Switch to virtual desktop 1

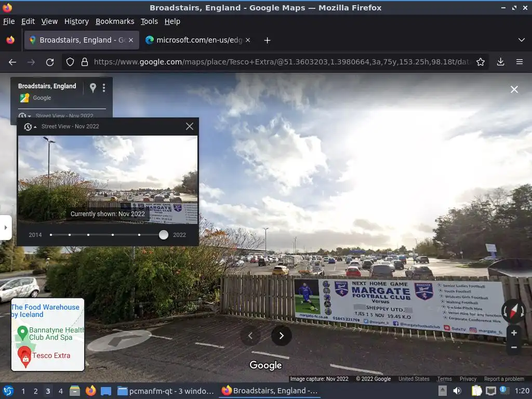click(23, 391)
